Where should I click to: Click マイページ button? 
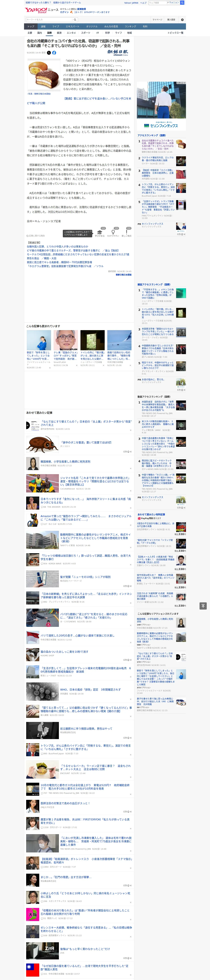coord(157,20)
